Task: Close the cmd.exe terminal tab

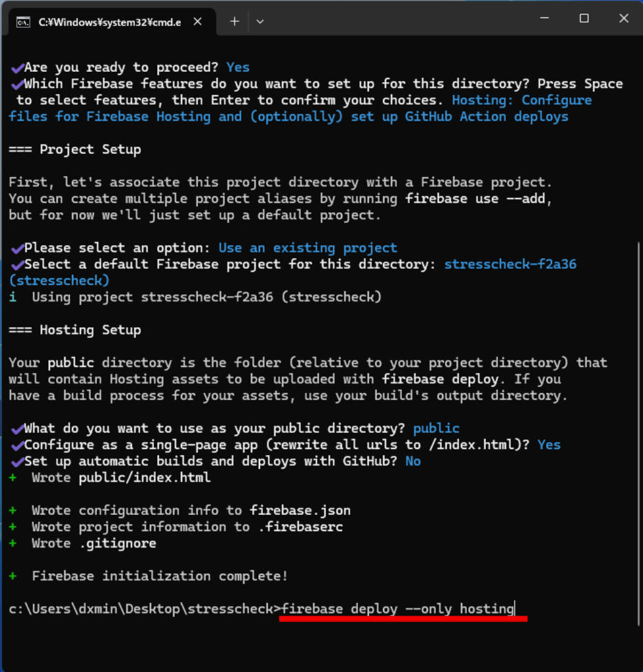Action: click(197, 22)
